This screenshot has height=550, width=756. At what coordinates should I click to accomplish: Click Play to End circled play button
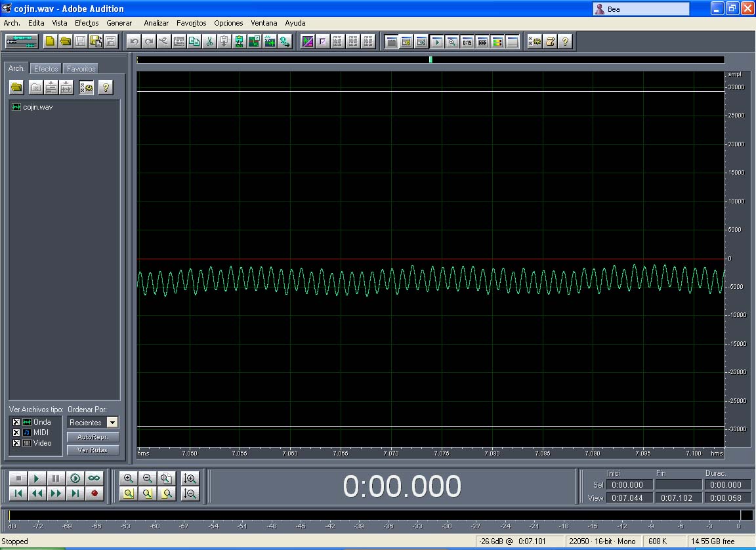[75, 478]
